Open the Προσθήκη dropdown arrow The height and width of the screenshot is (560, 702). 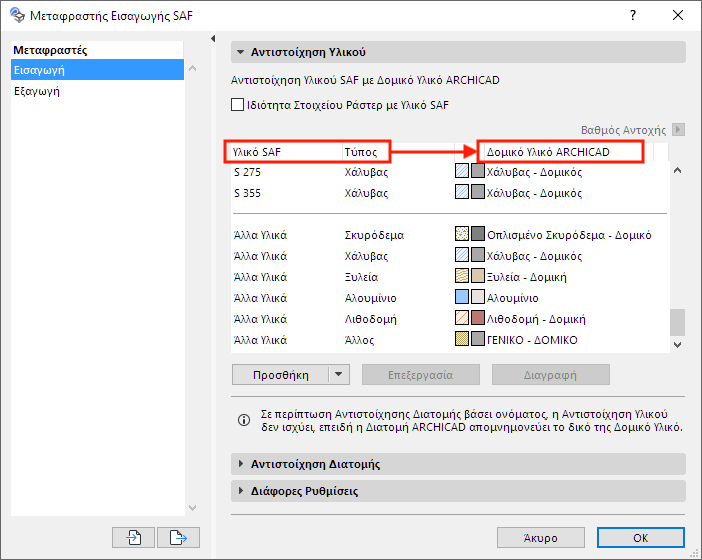coord(339,374)
